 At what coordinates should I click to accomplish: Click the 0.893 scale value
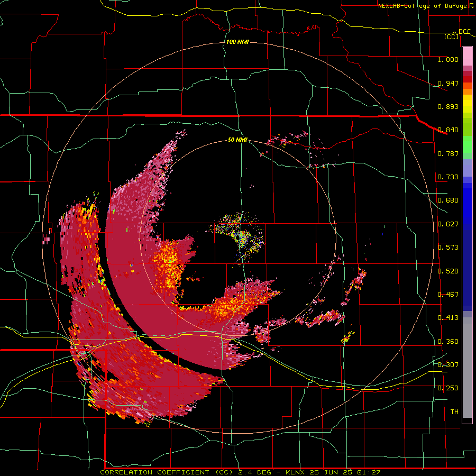448,106
